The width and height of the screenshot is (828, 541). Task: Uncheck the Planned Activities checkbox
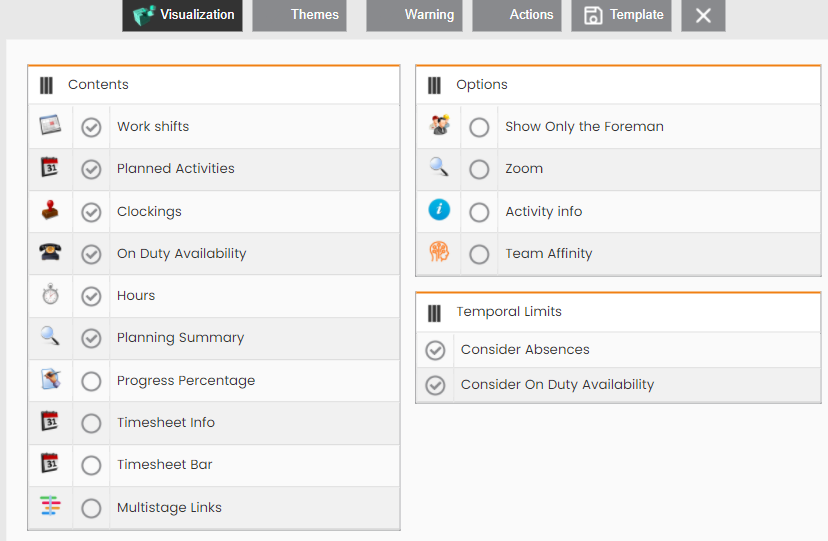pyautogui.click(x=91, y=169)
